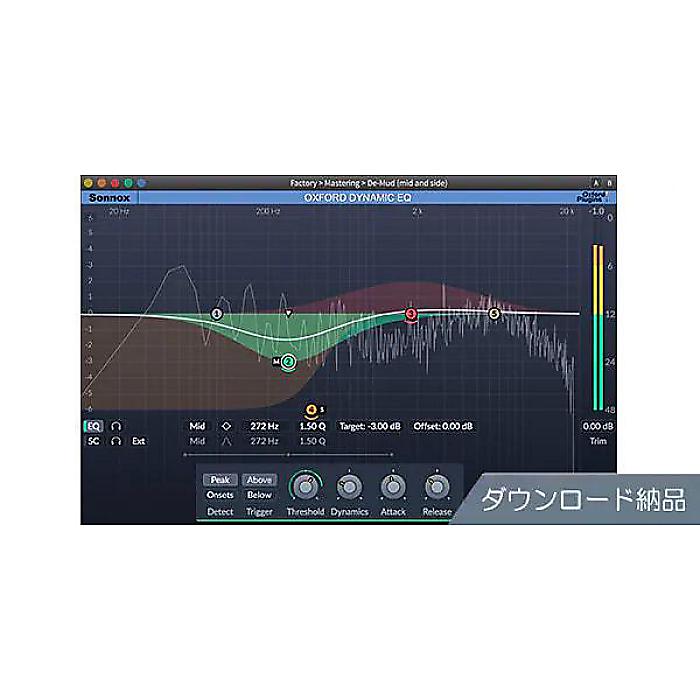
Task: Click the Trim 0.00 dB value
Action: [x=598, y=426]
